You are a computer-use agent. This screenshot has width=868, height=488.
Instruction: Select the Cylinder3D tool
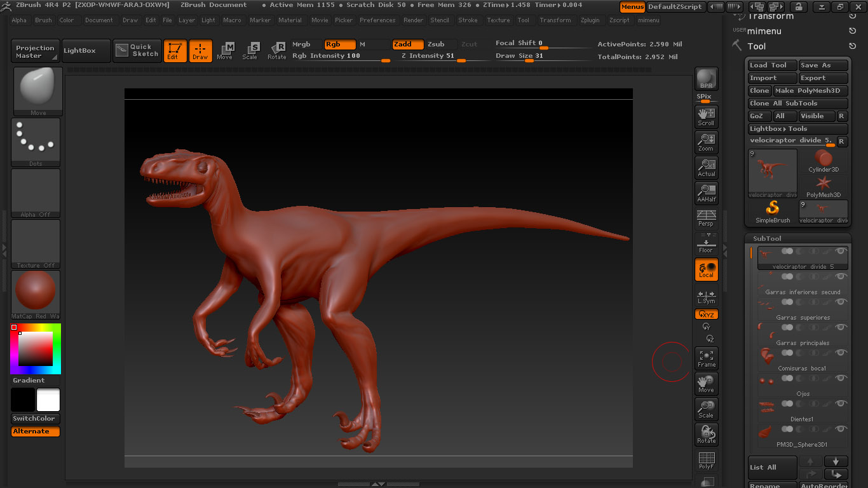pos(824,161)
